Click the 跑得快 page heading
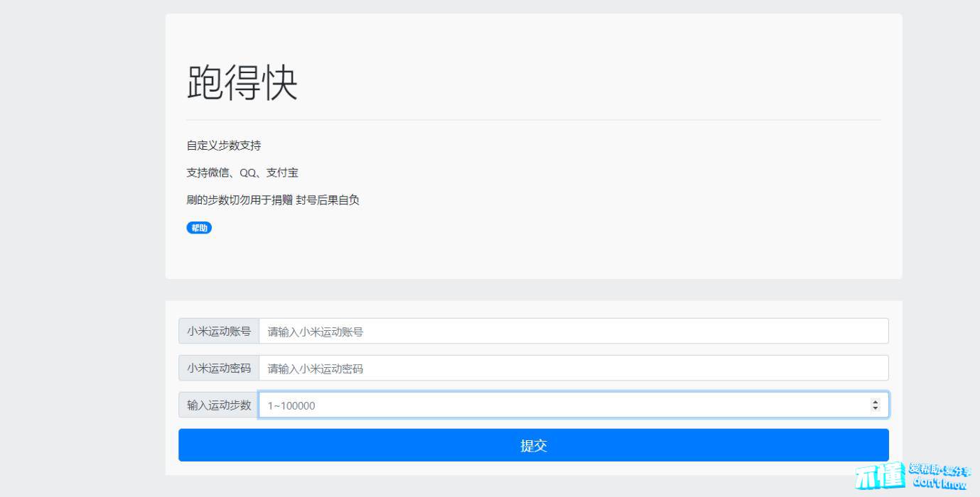This screenshot has width=980, height=497. 242,83
